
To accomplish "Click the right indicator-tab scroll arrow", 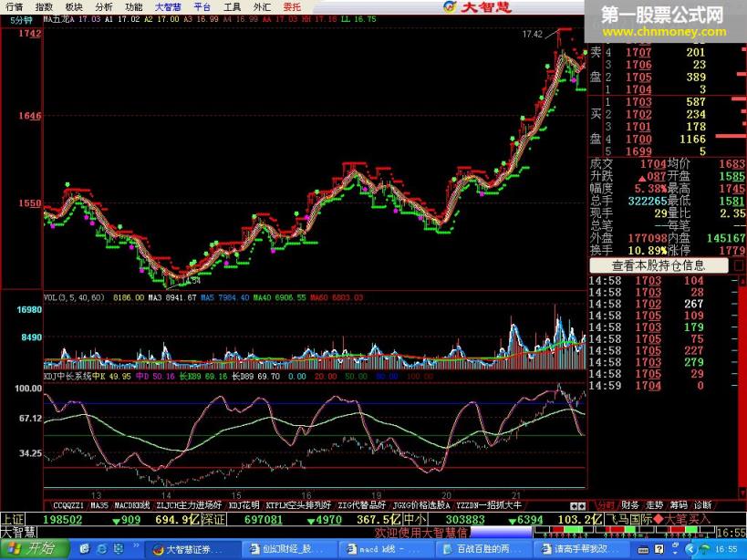I will pos(582,506).
